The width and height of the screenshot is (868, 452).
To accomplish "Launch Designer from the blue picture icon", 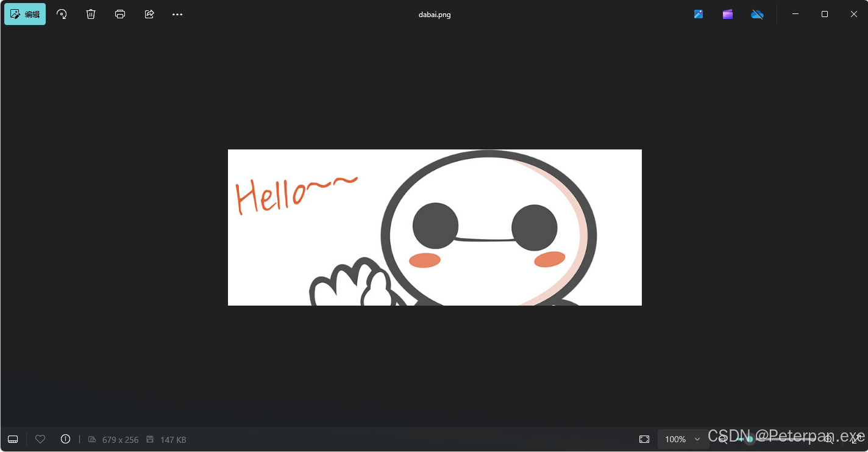I will click(699, 14).
